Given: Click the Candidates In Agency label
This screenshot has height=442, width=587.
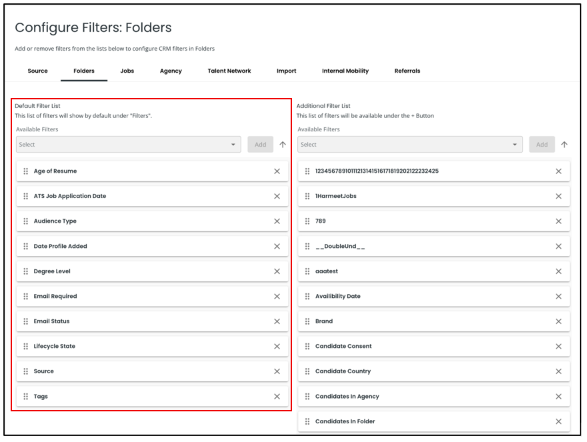Looking at the screenshot, I should (347, 396).
